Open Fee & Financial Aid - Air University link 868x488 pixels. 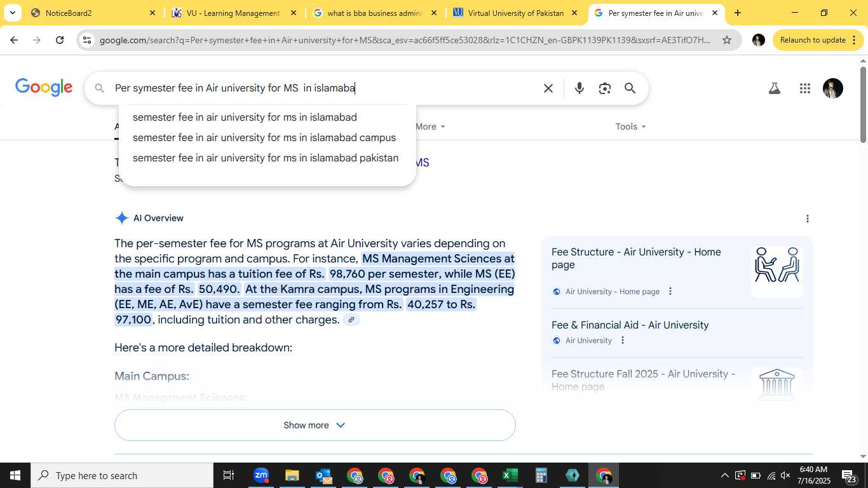[x=630, y=325]
